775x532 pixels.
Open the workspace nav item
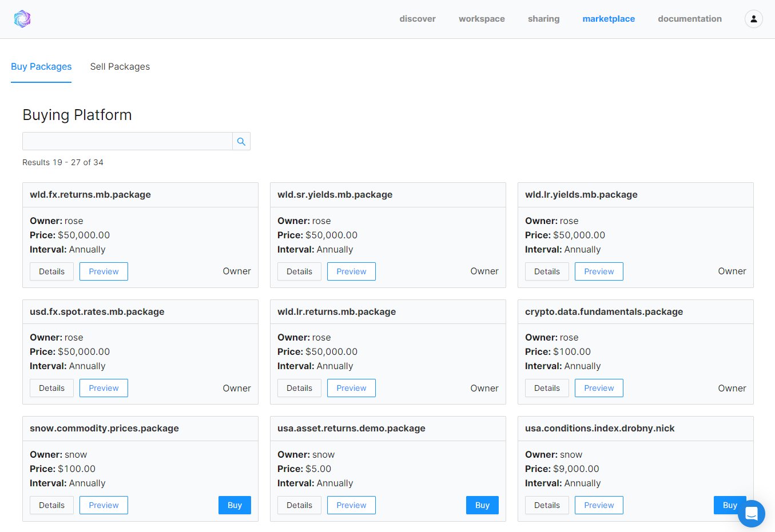click(482, 19)
